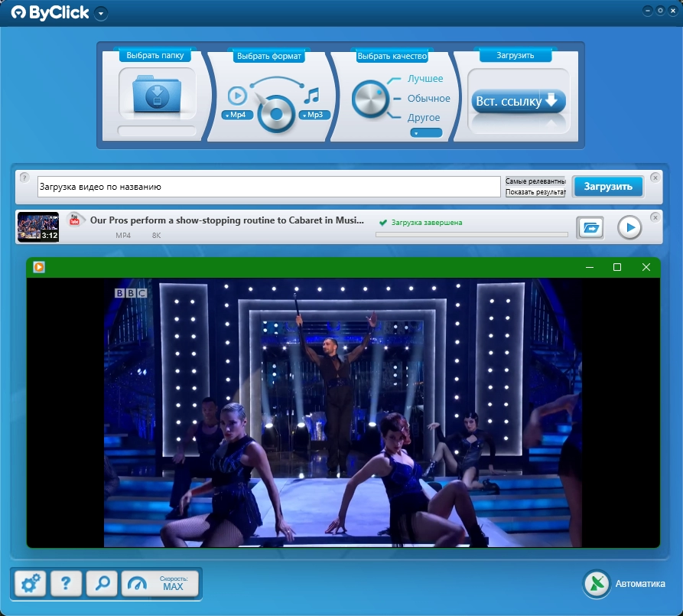Close the ByClick main window
The image size is (683, 616).
673,11
